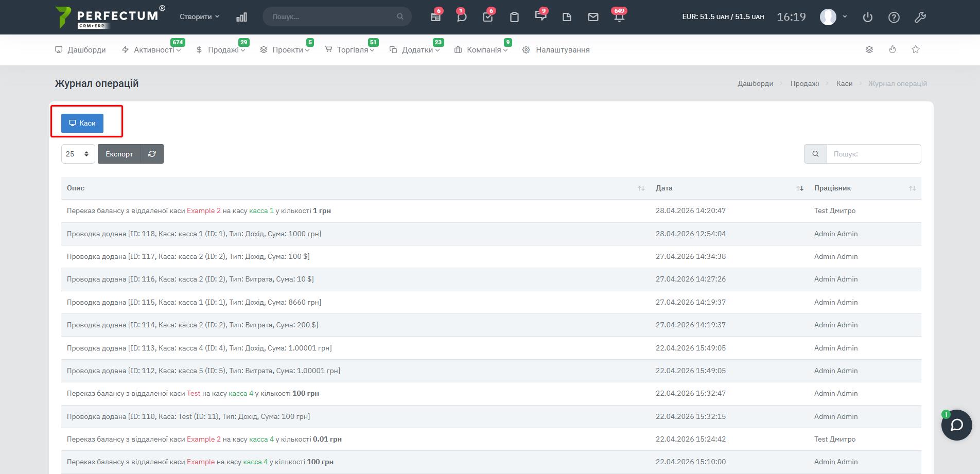Open the clipboard icon in top bar
The width and height of the screenshot is (980, 474).
(x=514, y=17)
